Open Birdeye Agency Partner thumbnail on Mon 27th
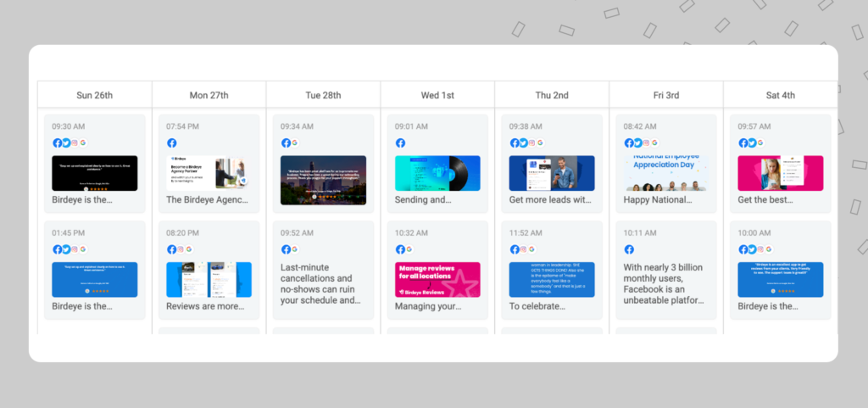Image resolution: width=868 pixels, height=408 pixels. click(209, 173)
